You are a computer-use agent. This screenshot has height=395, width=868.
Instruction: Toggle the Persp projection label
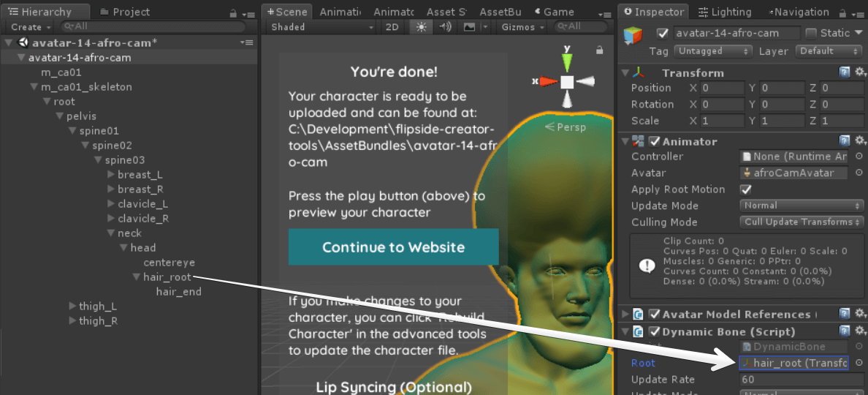point(566,127)
